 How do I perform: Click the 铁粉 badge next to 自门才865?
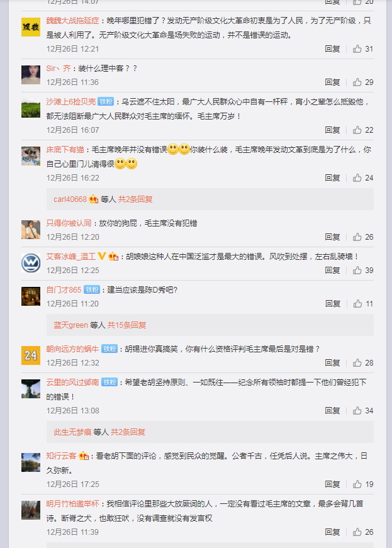92,289
